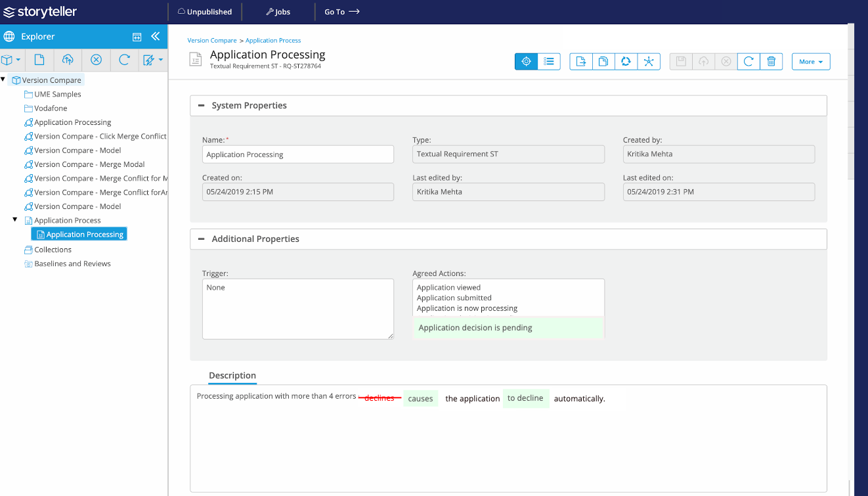The height and width of the screenshot is (496, 868).
Task: Select the Description tab
Action: click(232, 376)
